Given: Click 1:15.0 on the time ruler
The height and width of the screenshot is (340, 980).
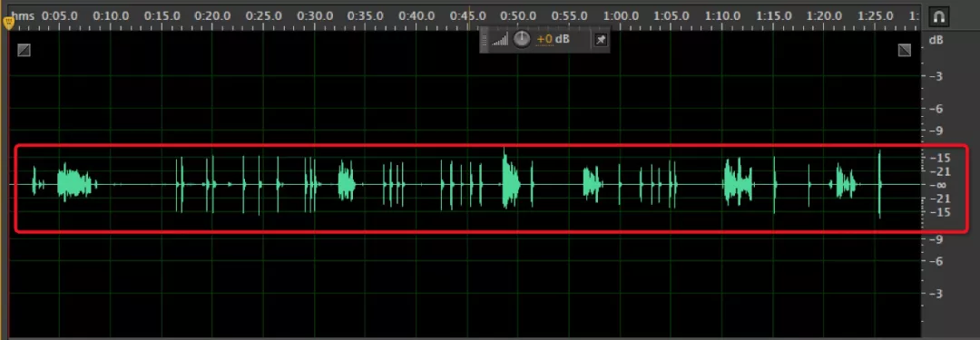Looking at the screenshot, I should pos(774,16).
